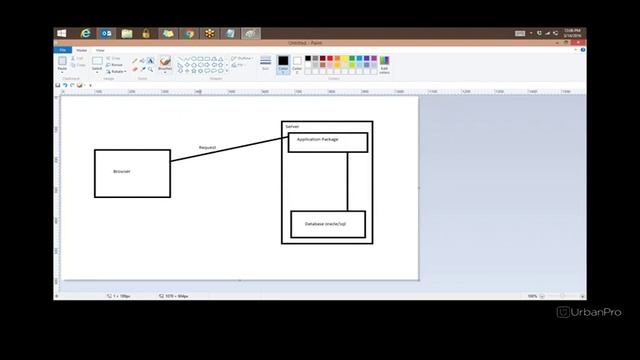Viewport: 640px width, 360px height.
Task: Open the Brushes dropdown arrow
Action: point(165,71)
